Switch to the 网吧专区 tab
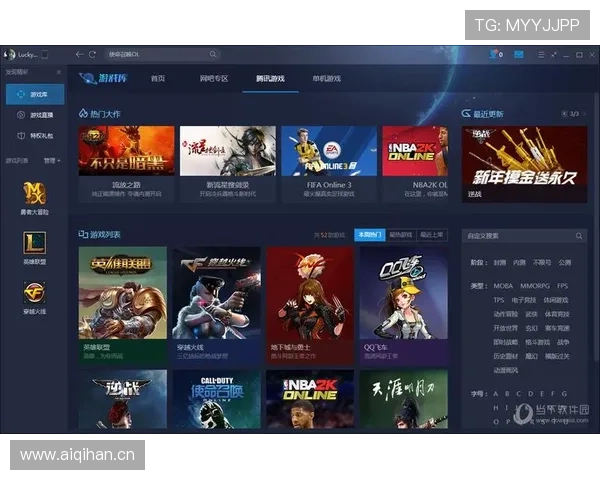This screenshot has height=480, width=600. (x=214, y=78)
